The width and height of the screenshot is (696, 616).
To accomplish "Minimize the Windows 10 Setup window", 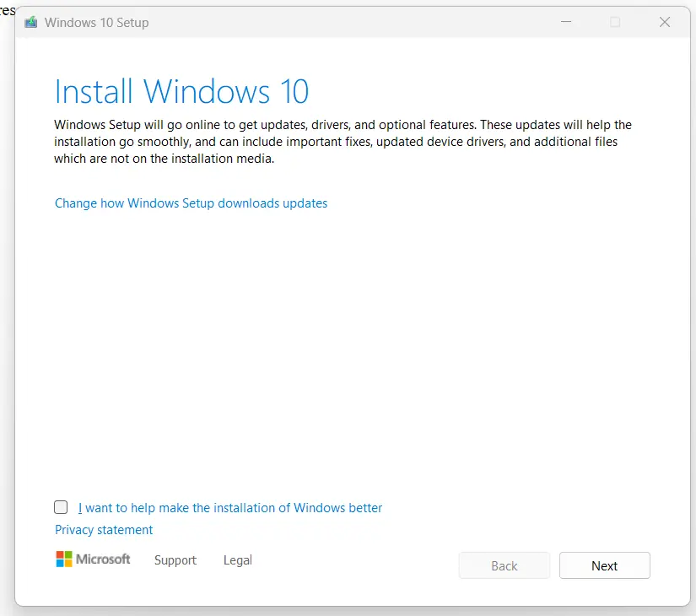I will click(x=566, y=22).
